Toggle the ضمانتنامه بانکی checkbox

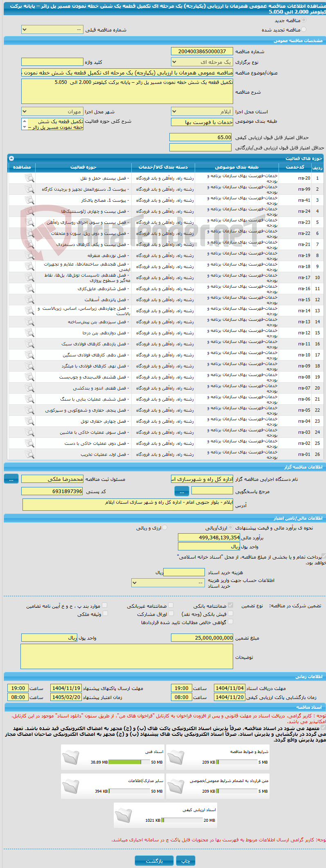tap(230, 605)
